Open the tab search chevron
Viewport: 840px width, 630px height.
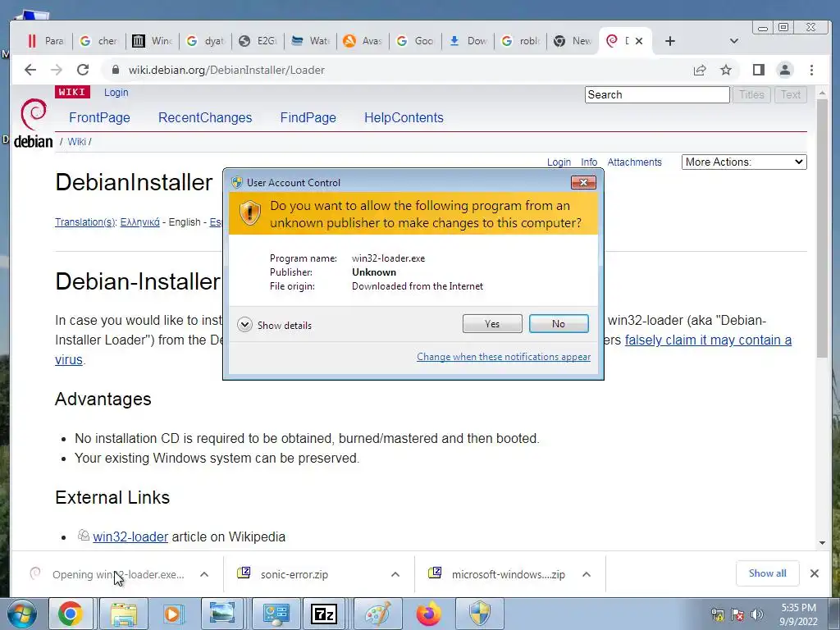pos(734,41)
